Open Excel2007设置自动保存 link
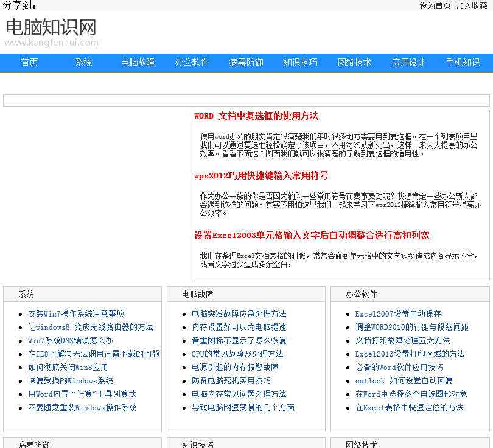The height and width of the screenshot is (448, 493). point(398,313)
